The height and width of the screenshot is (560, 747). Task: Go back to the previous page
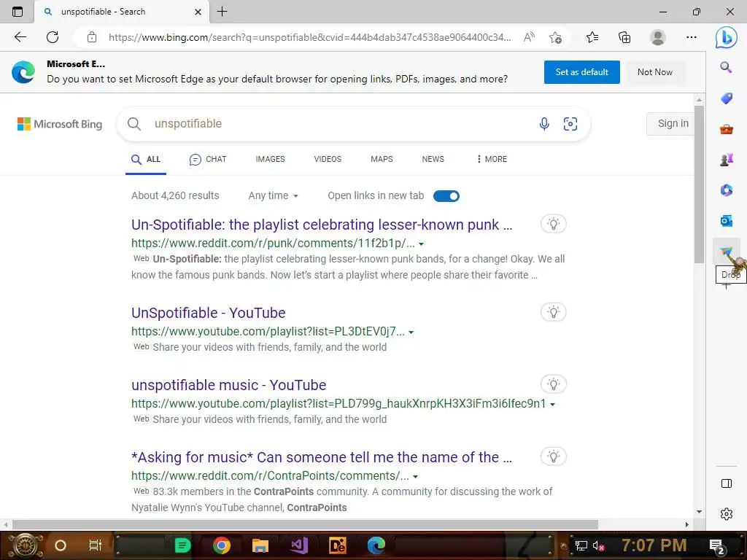click(20, 37)
